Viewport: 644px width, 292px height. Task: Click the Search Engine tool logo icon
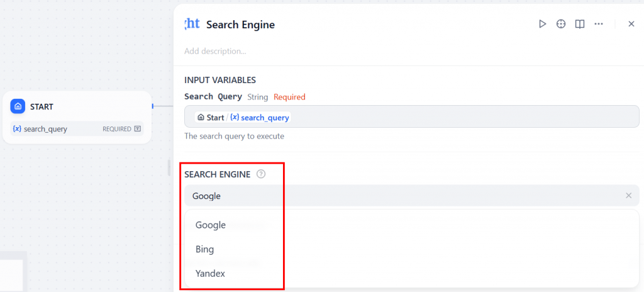[192, 25]
